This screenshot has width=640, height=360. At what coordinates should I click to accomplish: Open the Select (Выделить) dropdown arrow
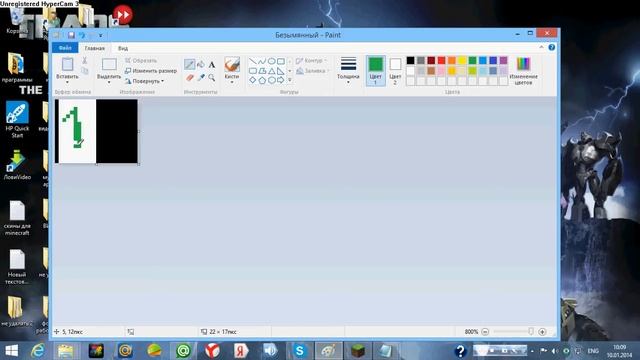click(x=109, y=82)
